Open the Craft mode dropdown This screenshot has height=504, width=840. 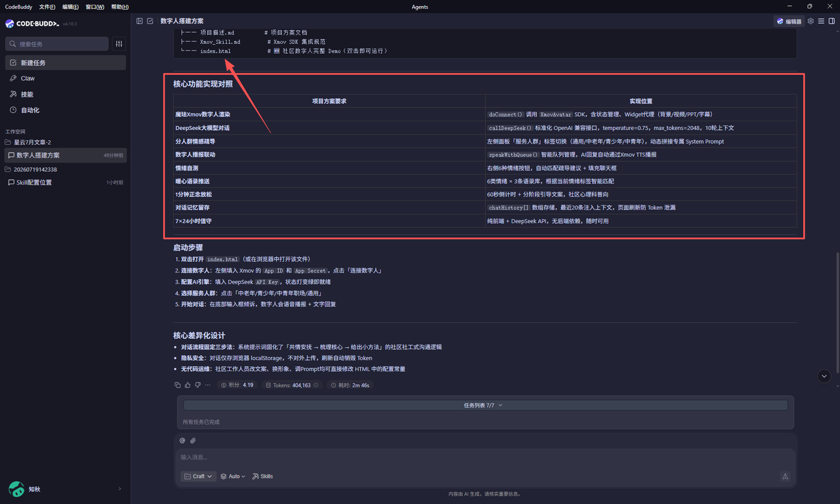(198, 476)
